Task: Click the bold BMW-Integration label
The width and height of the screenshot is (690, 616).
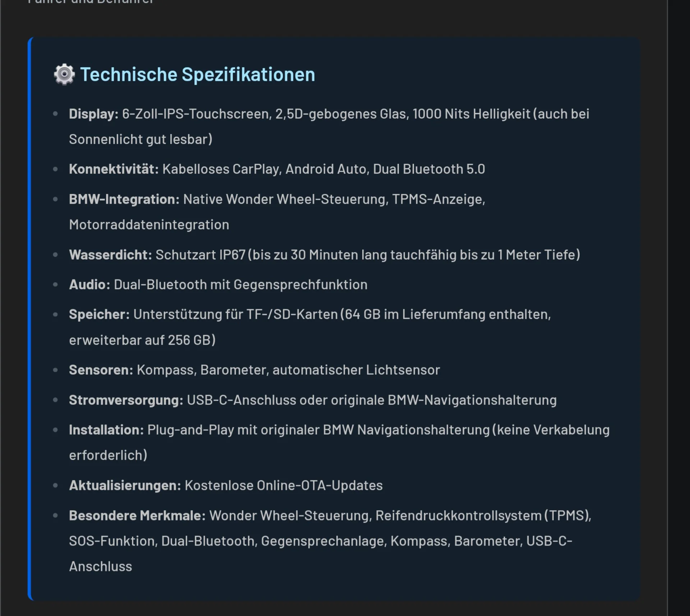Action: coord(124,199)
